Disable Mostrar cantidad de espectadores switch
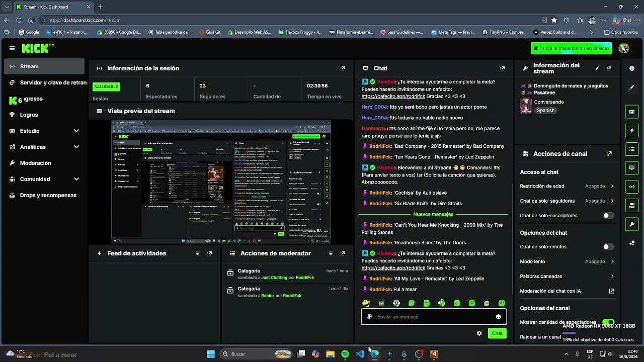Screen dimensions: 644x362 tap(608, 322)
